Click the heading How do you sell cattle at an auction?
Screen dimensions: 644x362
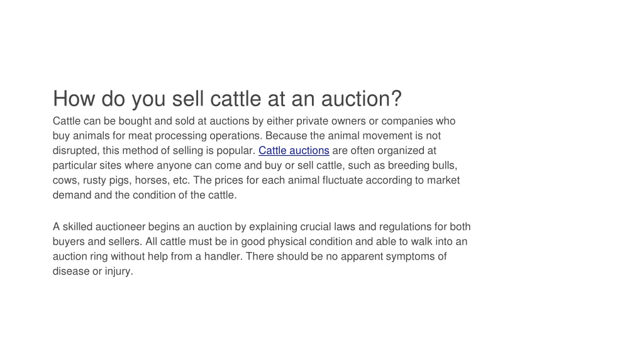227,99
